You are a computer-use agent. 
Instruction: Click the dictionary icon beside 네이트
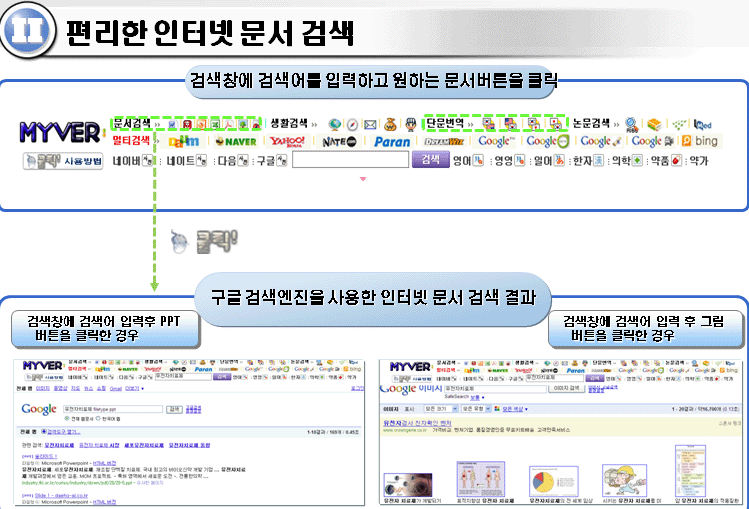pos(202,161)
